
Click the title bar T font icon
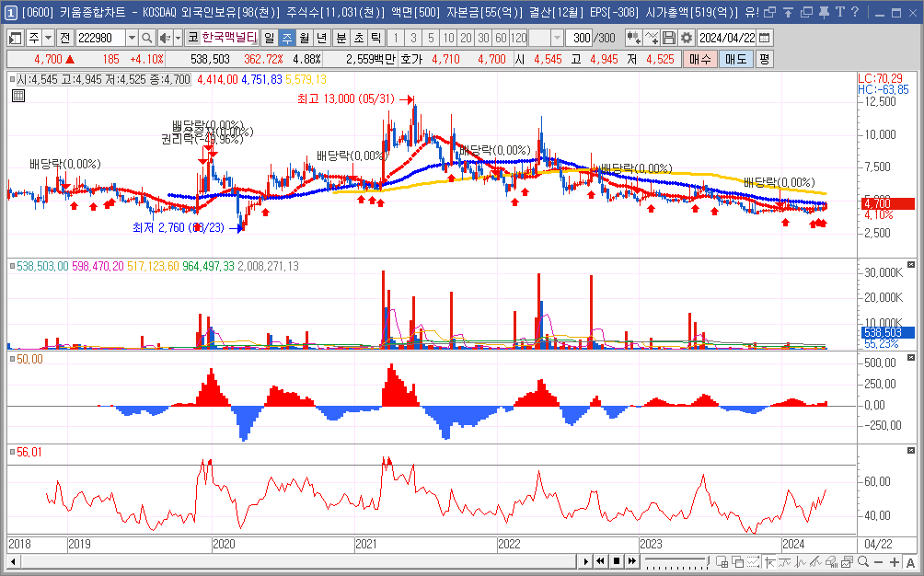(x=839, y=12)
